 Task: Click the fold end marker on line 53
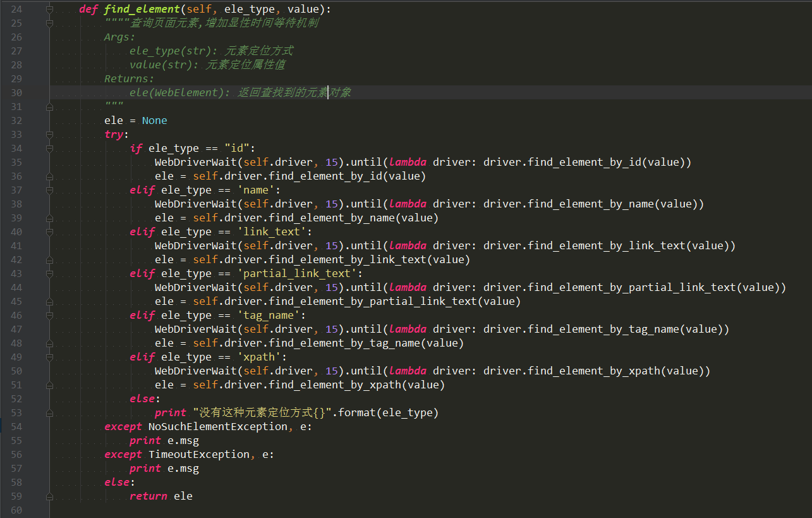[x=49, y=413]
